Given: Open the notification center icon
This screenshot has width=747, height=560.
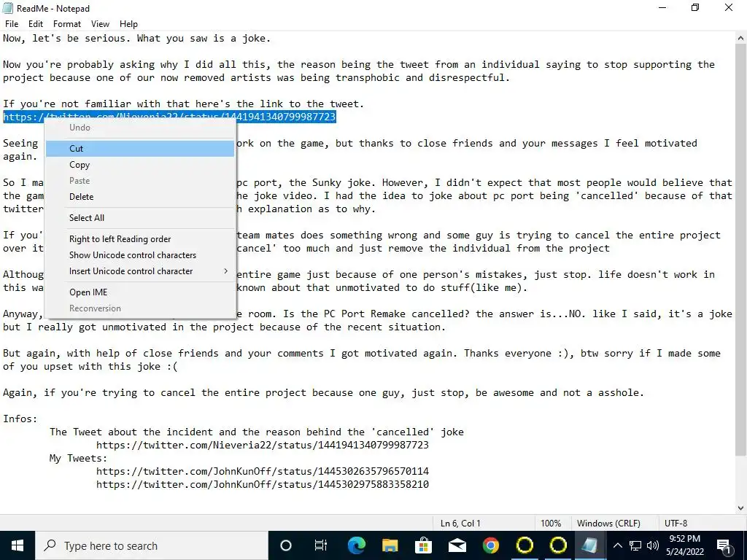Looking at the screenshot, I should [x=724, y=545].
